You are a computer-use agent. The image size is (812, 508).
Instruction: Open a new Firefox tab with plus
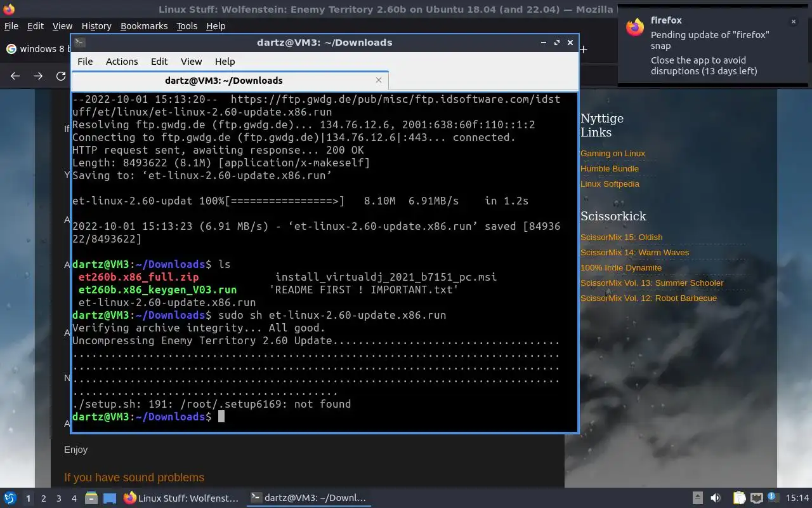coord(583,49)
